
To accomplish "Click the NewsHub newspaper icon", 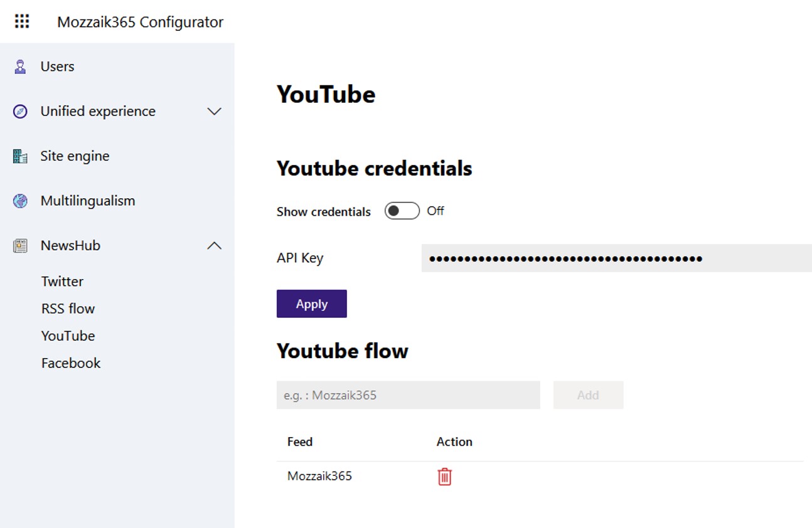I will tap(20, 246).
